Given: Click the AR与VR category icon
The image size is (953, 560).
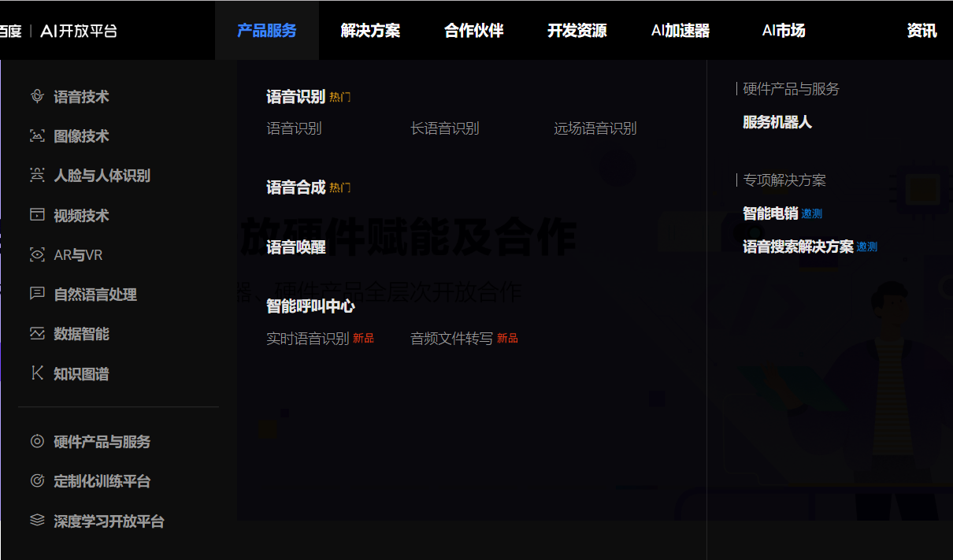Looking at the screenshot, I should point(36,254).
